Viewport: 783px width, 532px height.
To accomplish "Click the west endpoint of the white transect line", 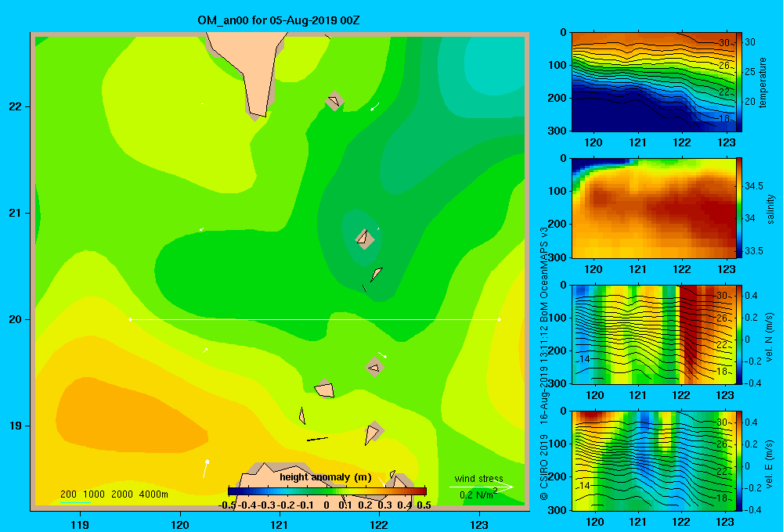I will pos(130,319).
